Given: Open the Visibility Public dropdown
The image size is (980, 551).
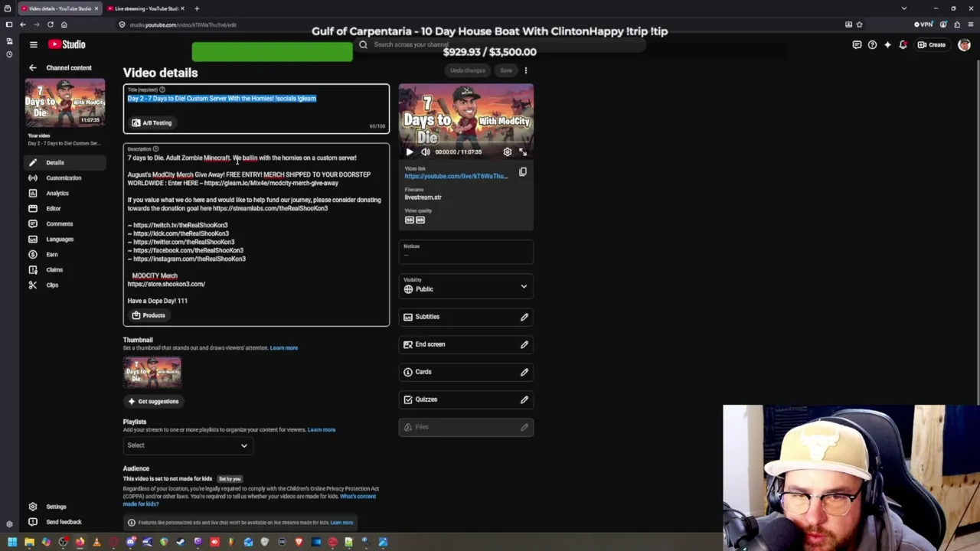Looking at the screenshot, I should pos(465,286).
